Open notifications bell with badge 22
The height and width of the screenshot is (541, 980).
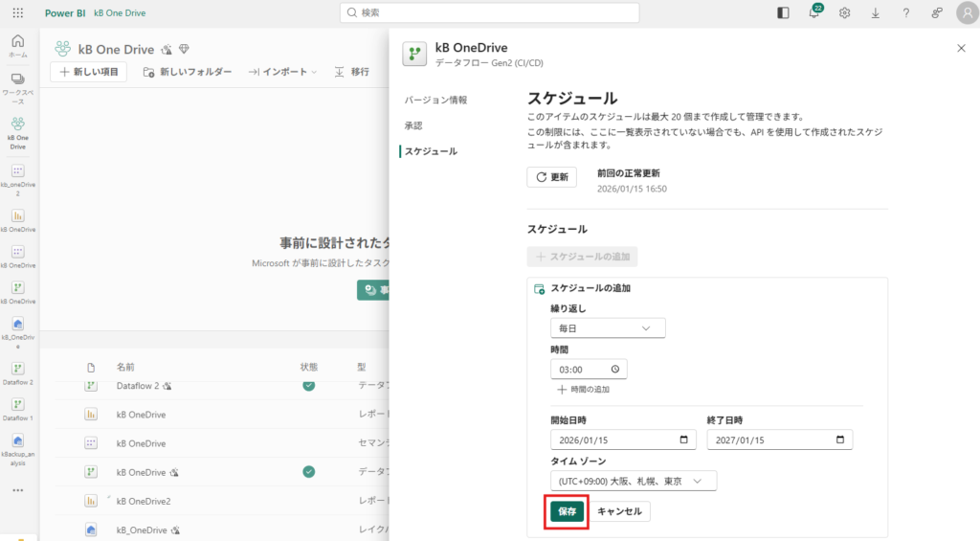point(813,13)
